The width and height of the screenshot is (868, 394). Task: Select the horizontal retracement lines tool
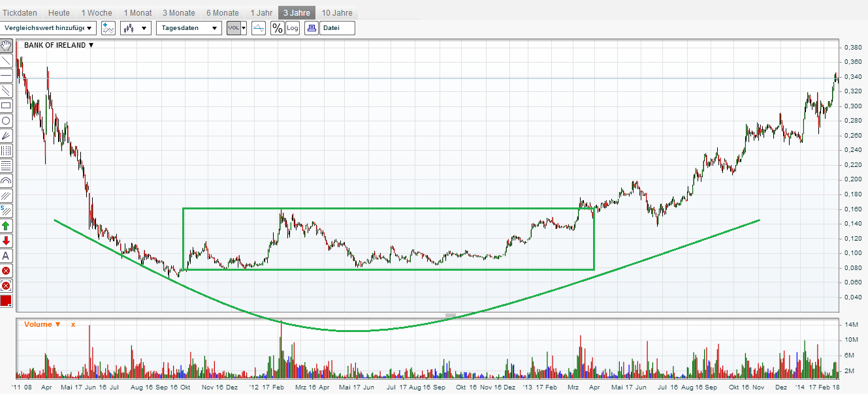coord(7,166)
